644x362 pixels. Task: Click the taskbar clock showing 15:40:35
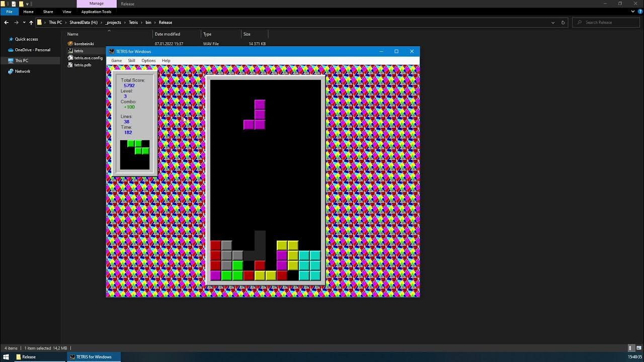tap(634, 357)
